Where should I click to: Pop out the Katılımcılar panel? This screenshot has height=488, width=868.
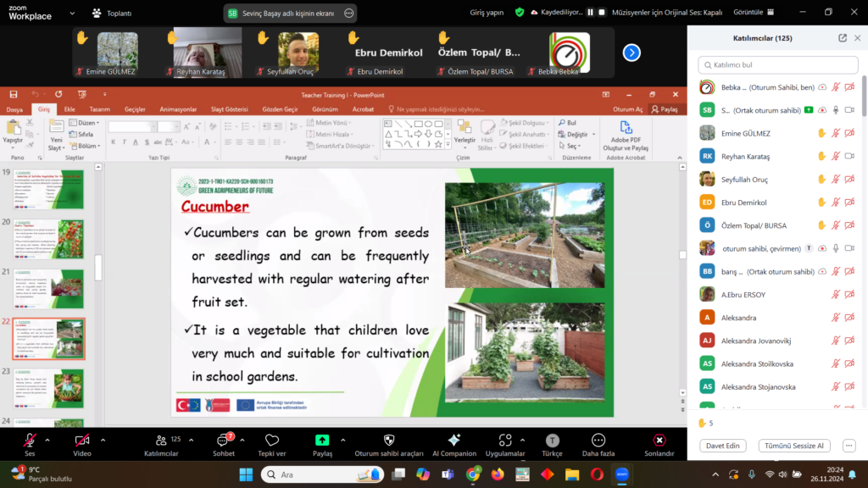[843, 38]
